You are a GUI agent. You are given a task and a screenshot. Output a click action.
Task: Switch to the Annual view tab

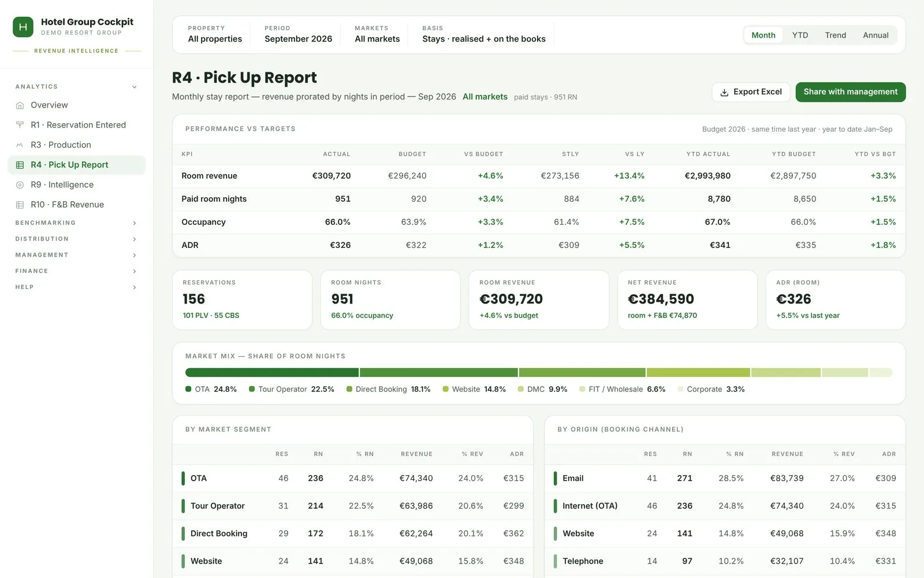pyautogui.click(x=875, y=35)
